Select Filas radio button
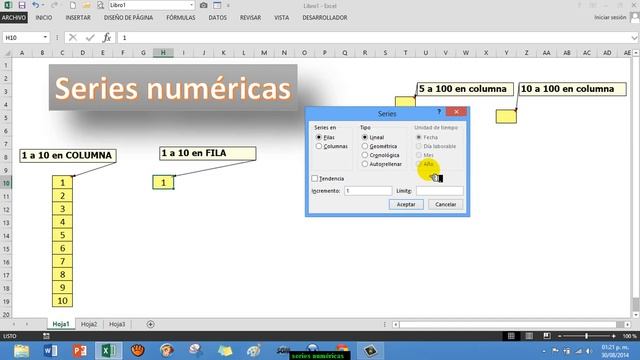 tap(319, 137)
